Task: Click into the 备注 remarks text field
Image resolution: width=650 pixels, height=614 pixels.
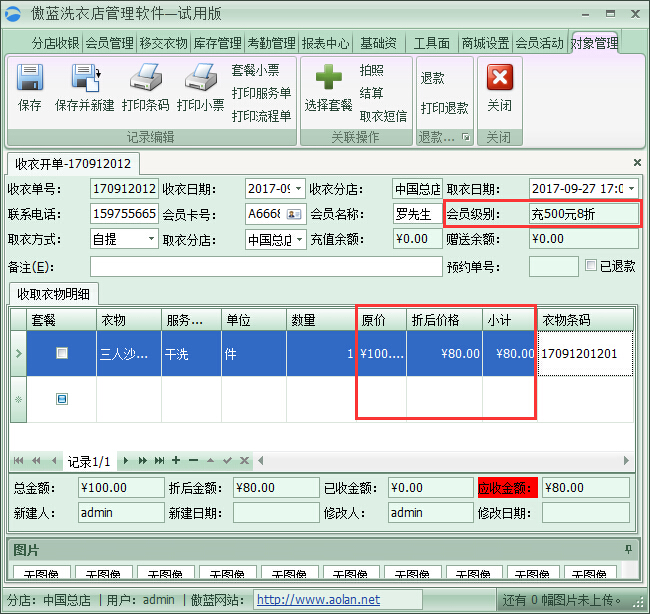Action: coord(265,266)
